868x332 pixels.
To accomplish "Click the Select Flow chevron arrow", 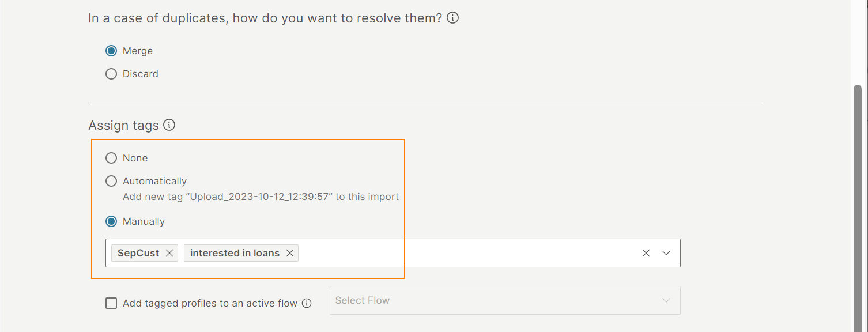I will click(x=666, y=300).
